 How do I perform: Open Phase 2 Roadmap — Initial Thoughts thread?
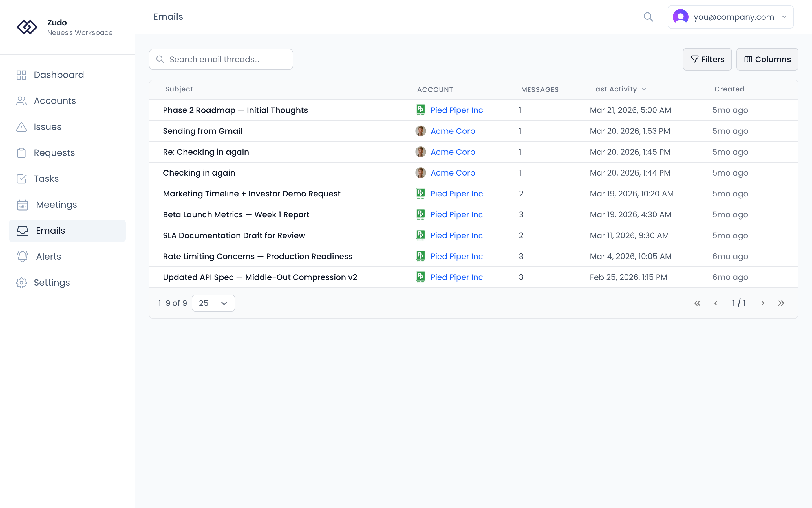pyautogui.click(x=235, y=110)
